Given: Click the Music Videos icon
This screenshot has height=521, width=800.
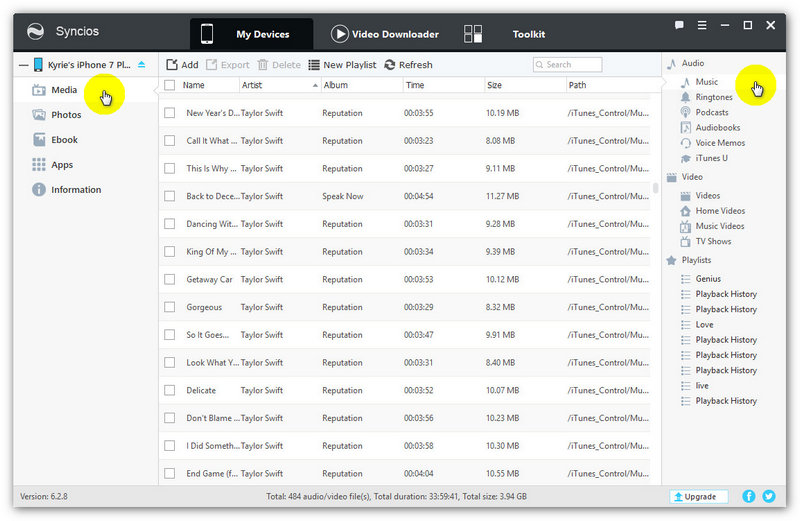Looking at the screenshot, I should point(685,226).
